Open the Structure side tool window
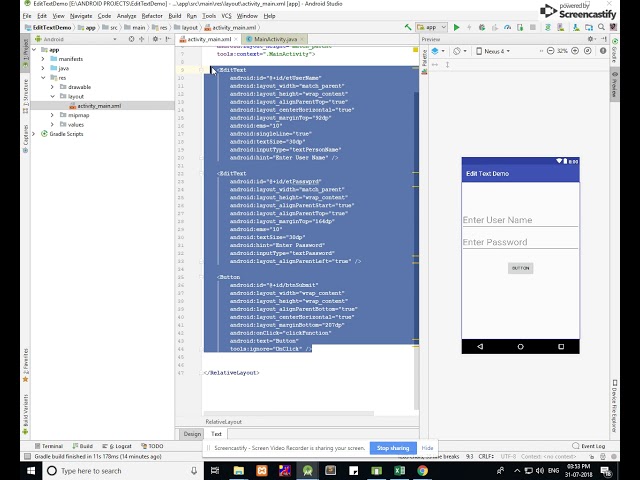This screenshot has width=640, height=480. pos(25,96)
